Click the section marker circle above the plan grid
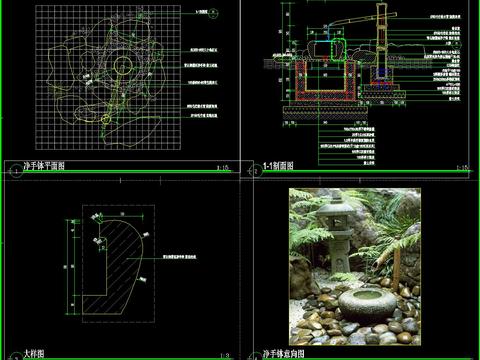The width and height of the screenshot is (480, 360). point(215,13)
